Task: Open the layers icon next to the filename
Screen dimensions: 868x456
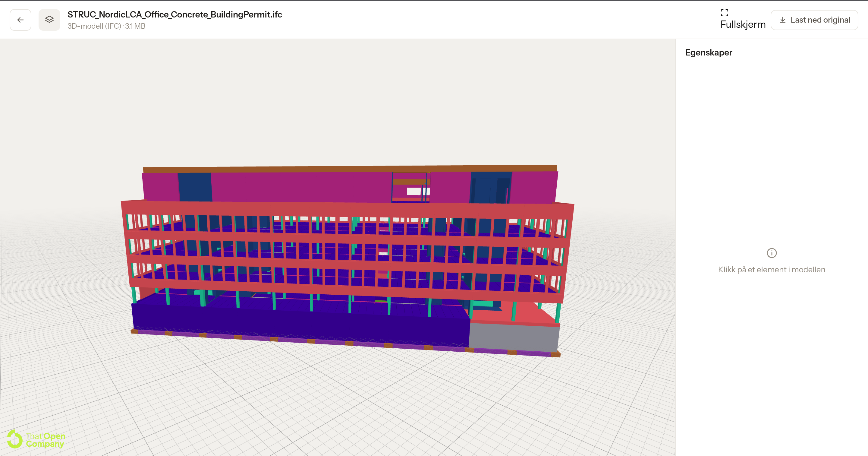Action: click(x=49, y=20)
